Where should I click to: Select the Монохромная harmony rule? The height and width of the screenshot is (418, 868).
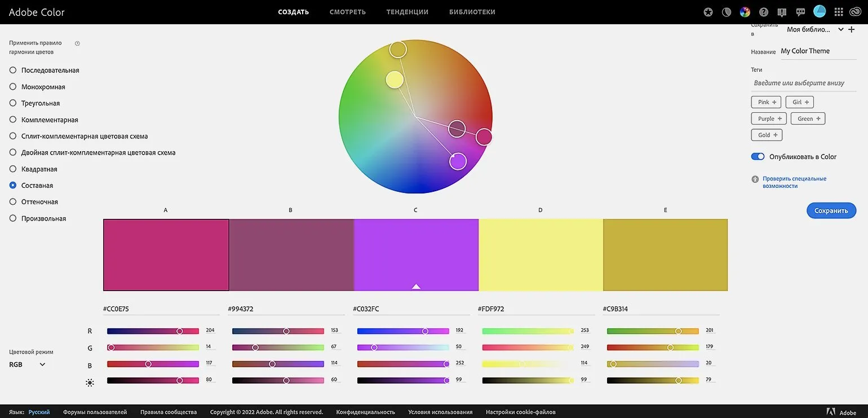tap(13, 87)
